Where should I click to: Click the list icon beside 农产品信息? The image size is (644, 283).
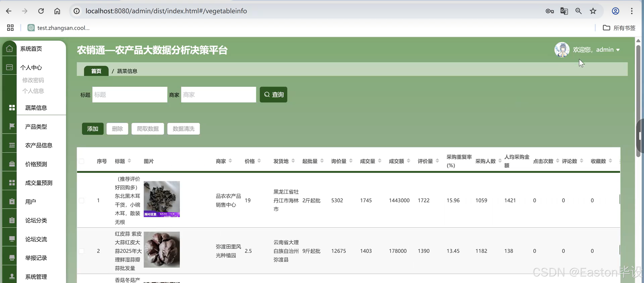click(x=12, y=145)
